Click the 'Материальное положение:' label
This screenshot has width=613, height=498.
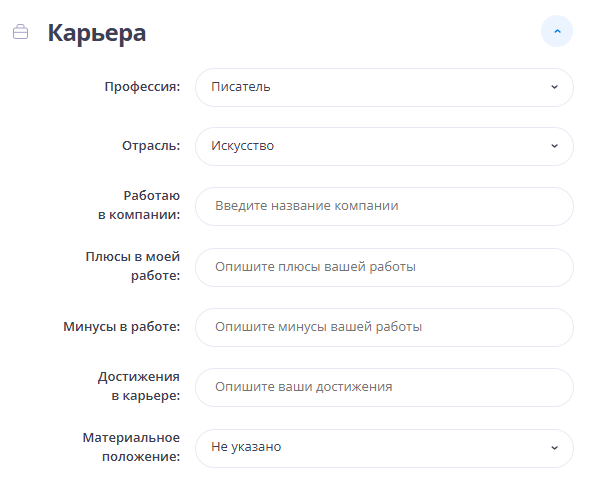(x=131, y=447)
